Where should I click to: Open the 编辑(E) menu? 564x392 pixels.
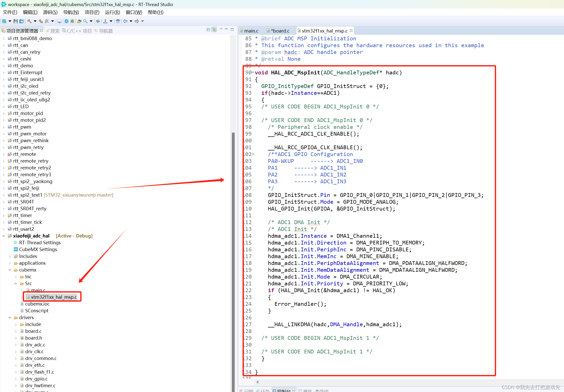(30, 12)
